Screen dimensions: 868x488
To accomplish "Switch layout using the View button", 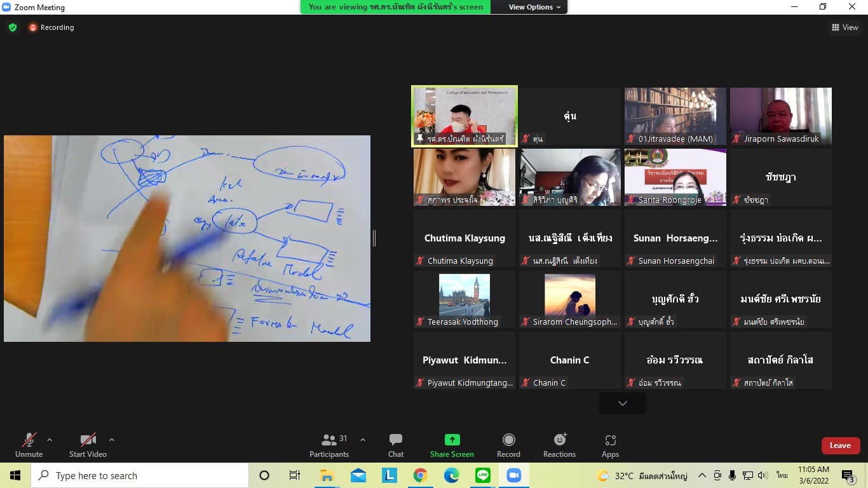I will click(x=844, y=27).
